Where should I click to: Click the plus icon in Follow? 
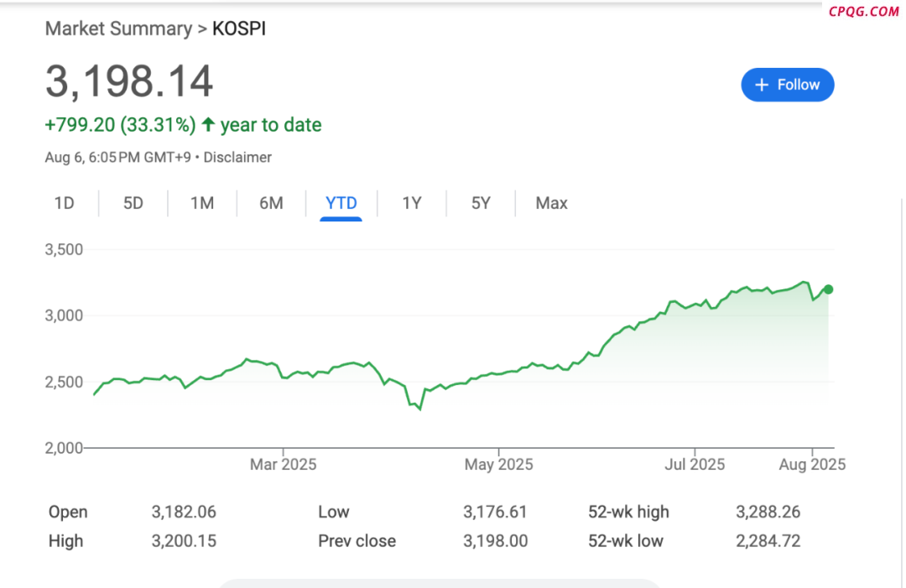762,85
